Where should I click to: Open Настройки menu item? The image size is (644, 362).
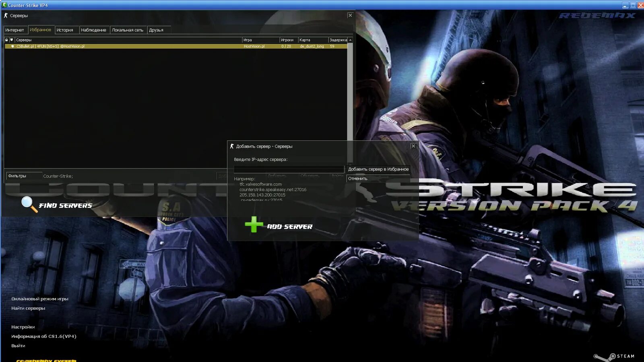pos(23,327)
